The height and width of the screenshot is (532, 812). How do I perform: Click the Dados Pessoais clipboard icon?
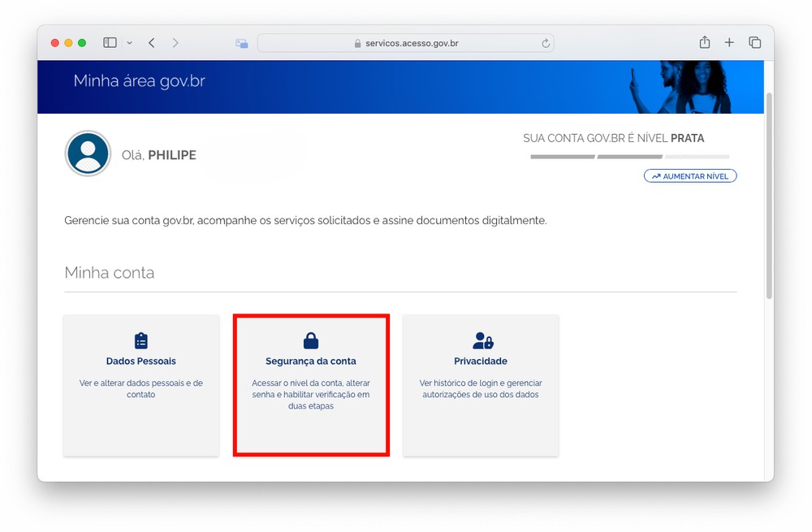141,340
